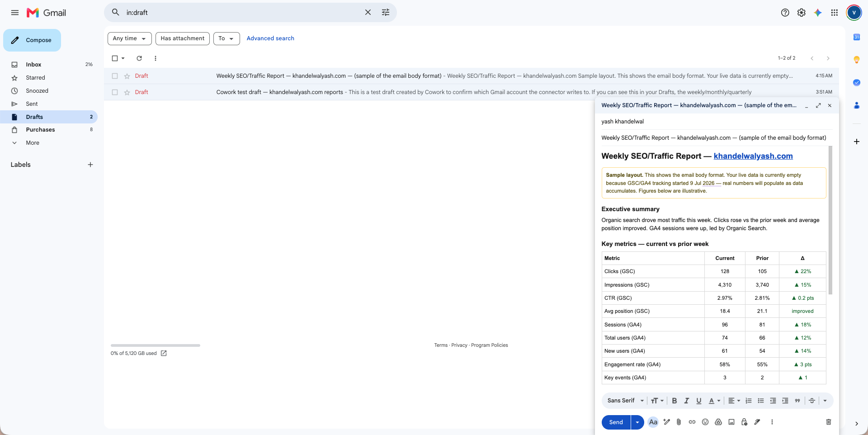Star the Cowork test draft
The width and height of the screenshot is (868, 435).
coord(127,92)
